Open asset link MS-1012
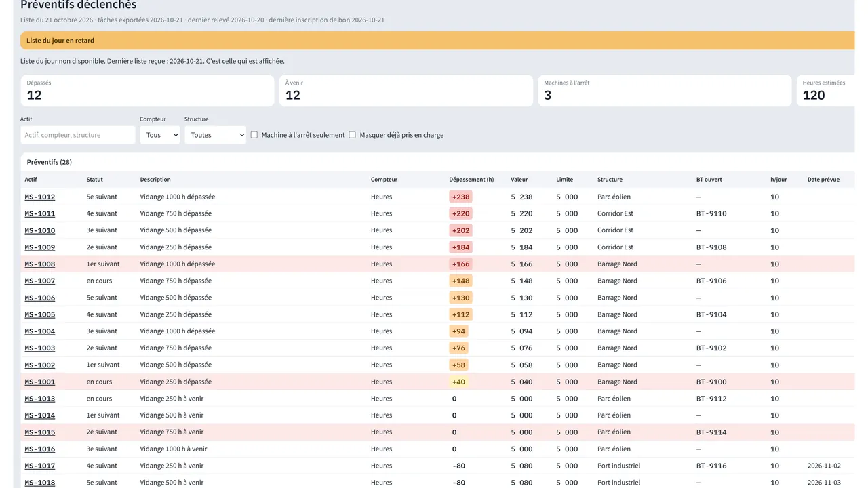 pyautogui.click(x=40, y=197)
